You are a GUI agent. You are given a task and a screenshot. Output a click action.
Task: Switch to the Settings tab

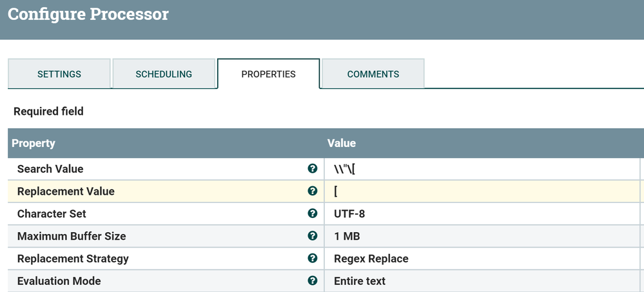coord(59,74)
